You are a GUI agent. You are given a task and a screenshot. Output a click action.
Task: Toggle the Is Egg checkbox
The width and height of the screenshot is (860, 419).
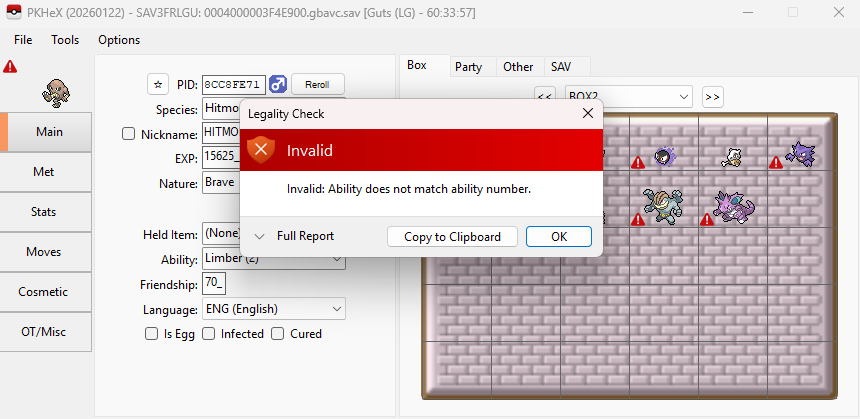[x=151, y=334]
